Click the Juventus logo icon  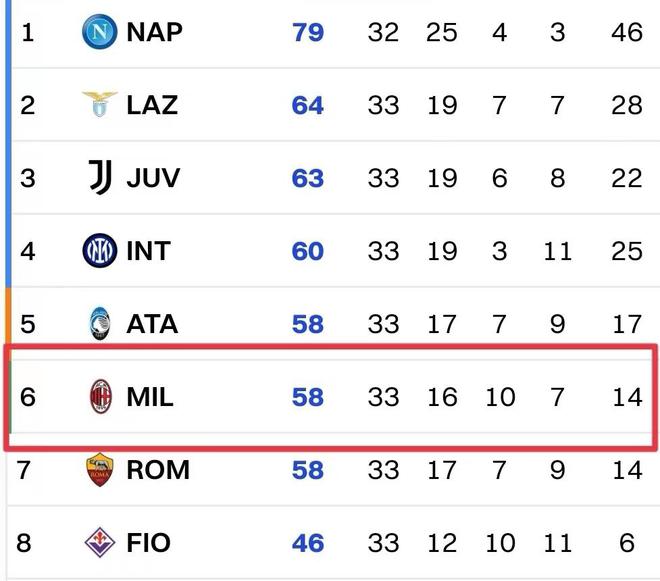tap(100, 177)
